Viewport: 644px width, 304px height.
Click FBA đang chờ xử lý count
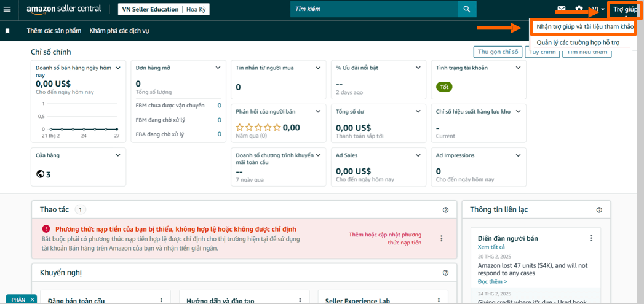click(220, 134)
